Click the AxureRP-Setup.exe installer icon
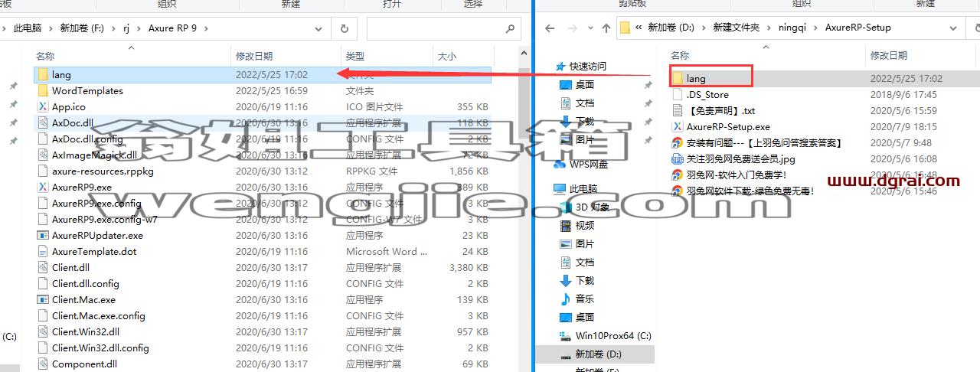The width and height of the screenshot is (980, 372). tap(678, 127)
